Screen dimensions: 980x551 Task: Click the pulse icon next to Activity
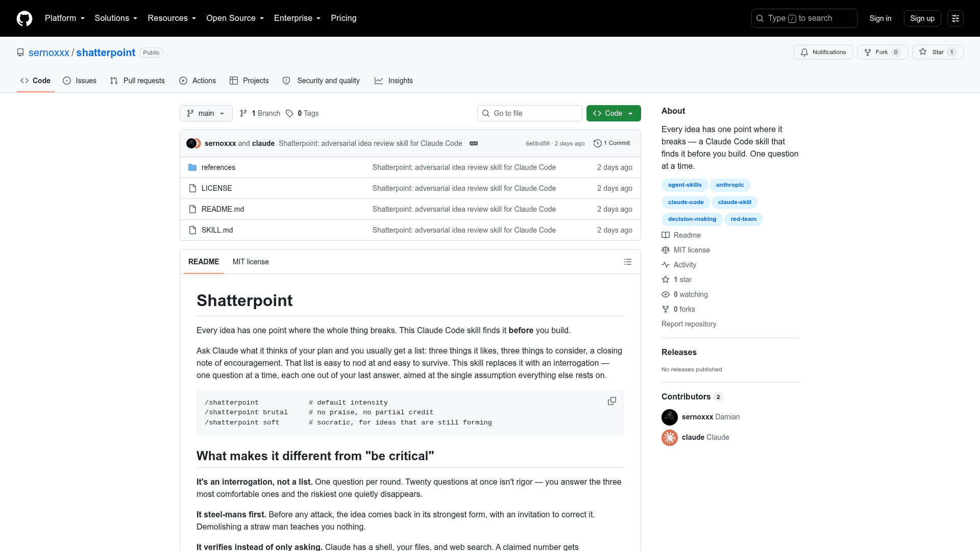click(x=666, y=265)
